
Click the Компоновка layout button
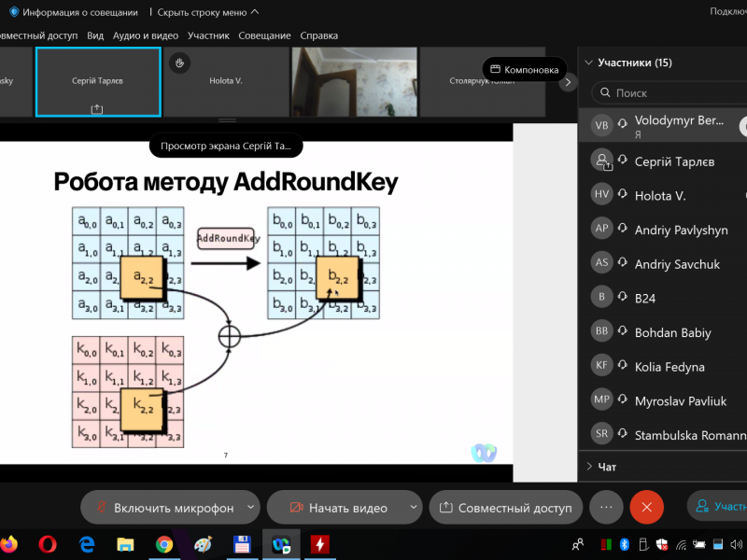pos(525,69)
